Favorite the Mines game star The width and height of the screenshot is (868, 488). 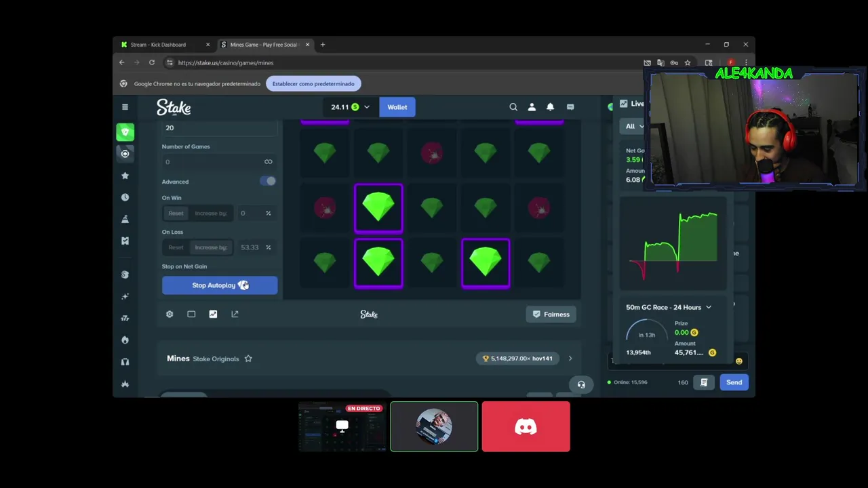pos(248,359)
